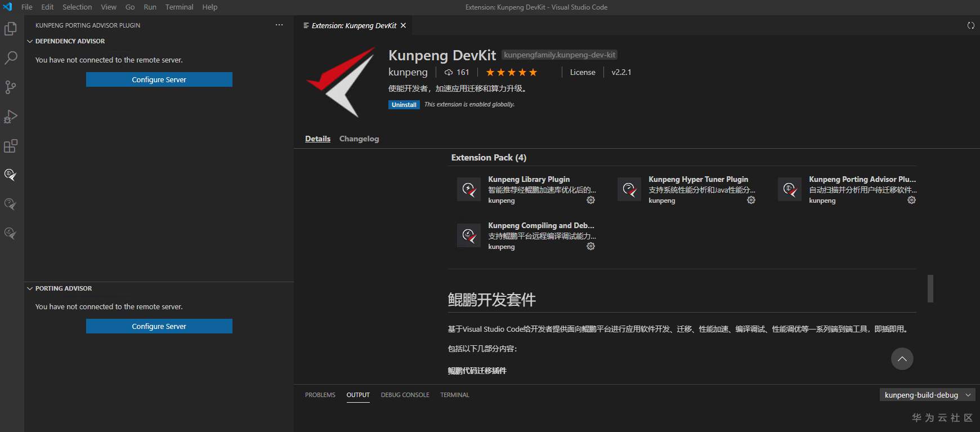Open the View menu
Screen dimensions: 980x432
[109, 7]
